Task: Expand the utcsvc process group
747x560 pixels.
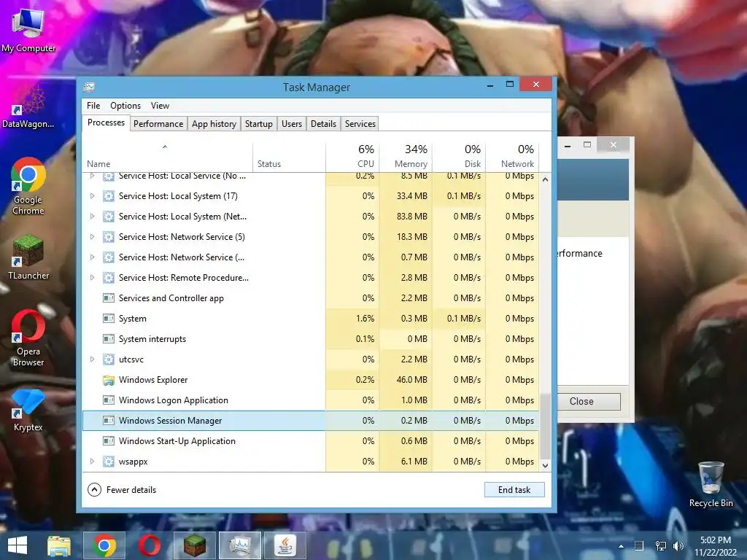Action: [x=93, y=359]
